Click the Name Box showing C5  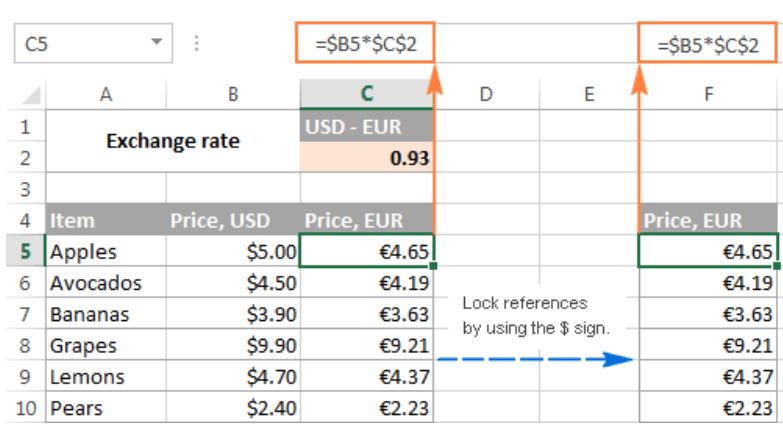[80, 44]
